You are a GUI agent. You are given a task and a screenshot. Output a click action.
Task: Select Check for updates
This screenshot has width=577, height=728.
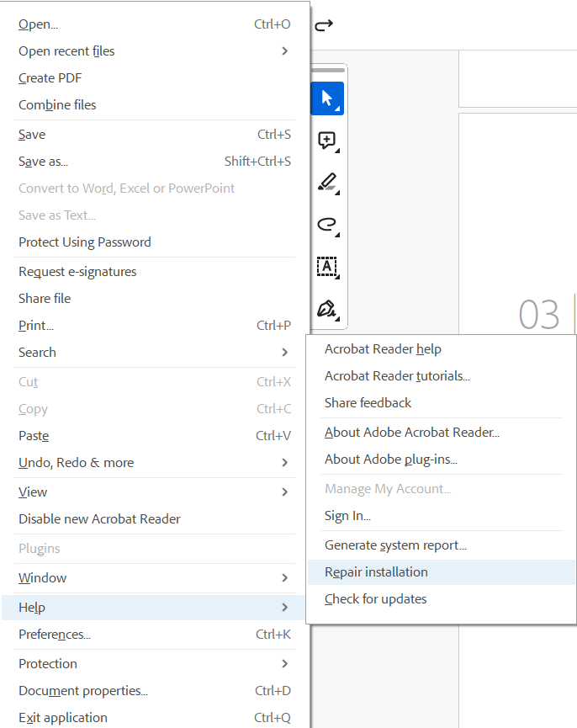point(375,599)
